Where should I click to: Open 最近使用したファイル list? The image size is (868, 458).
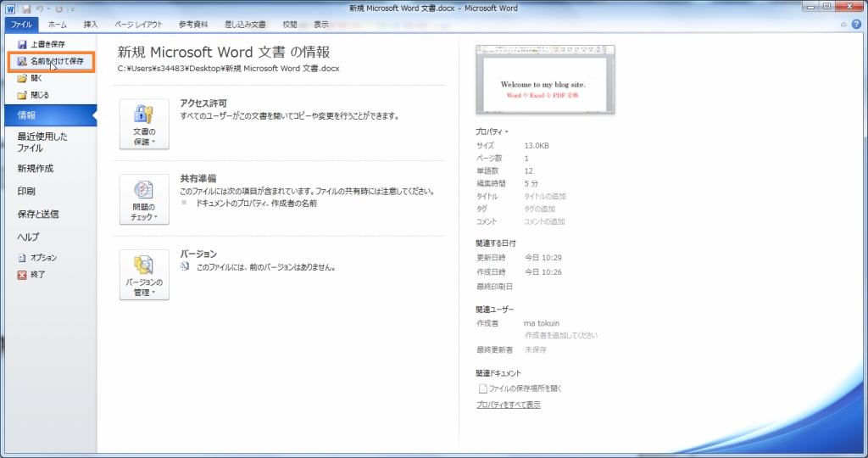tap(42, 142)
